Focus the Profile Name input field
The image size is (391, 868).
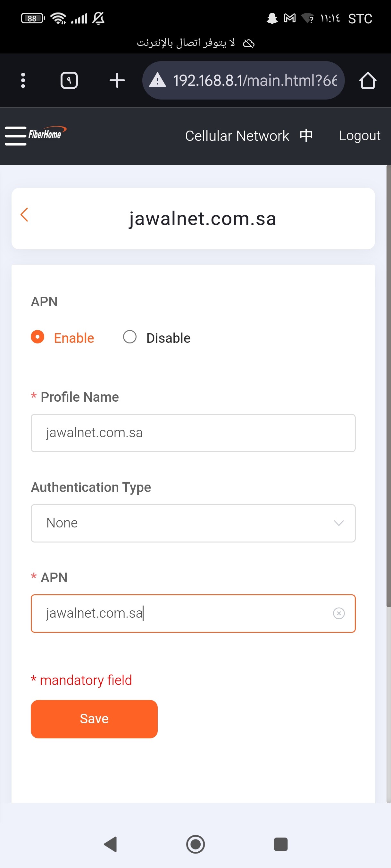click(x=193, y=433)
